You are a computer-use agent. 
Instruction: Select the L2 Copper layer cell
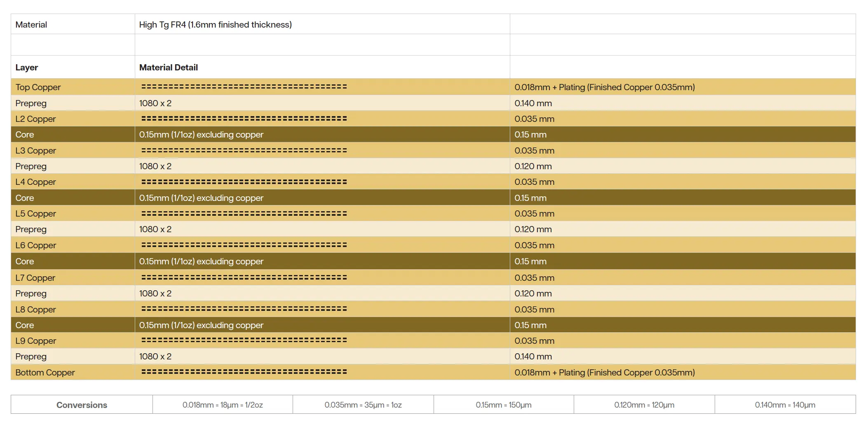tap(35, 119)
